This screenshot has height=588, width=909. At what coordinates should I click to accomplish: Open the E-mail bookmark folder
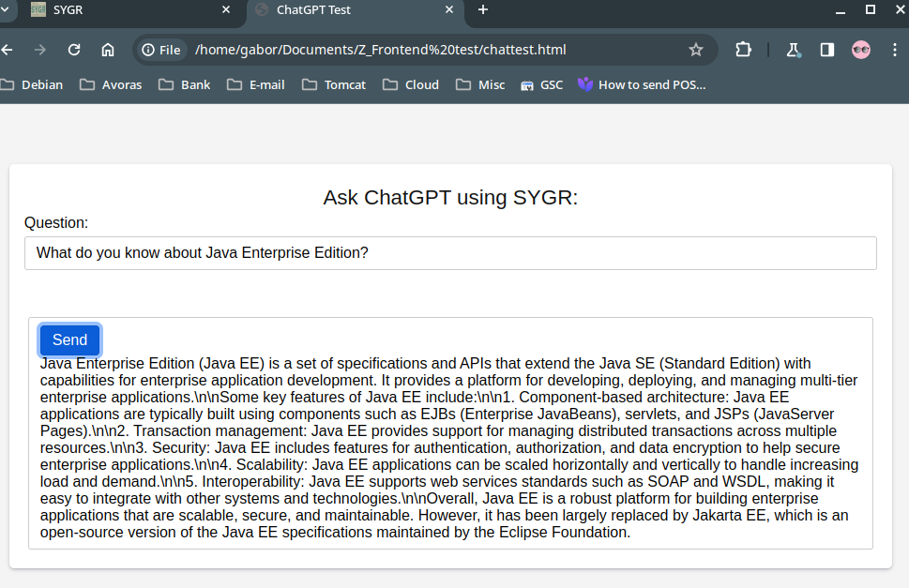coord(256,85)
